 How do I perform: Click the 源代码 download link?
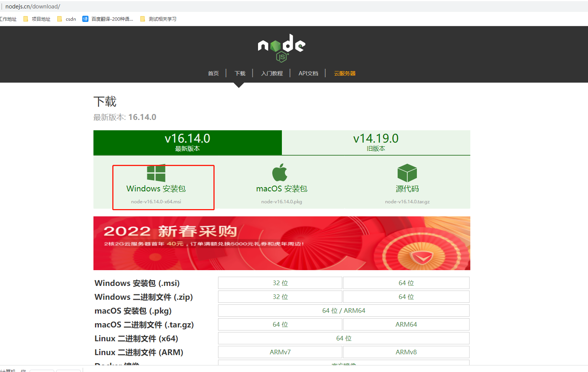coord(407,189)
